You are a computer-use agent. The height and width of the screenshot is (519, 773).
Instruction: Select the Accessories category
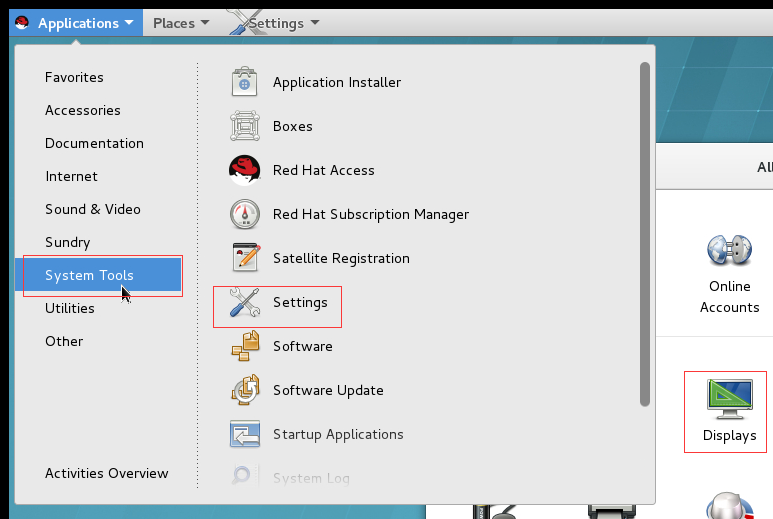tap(82, 110)
